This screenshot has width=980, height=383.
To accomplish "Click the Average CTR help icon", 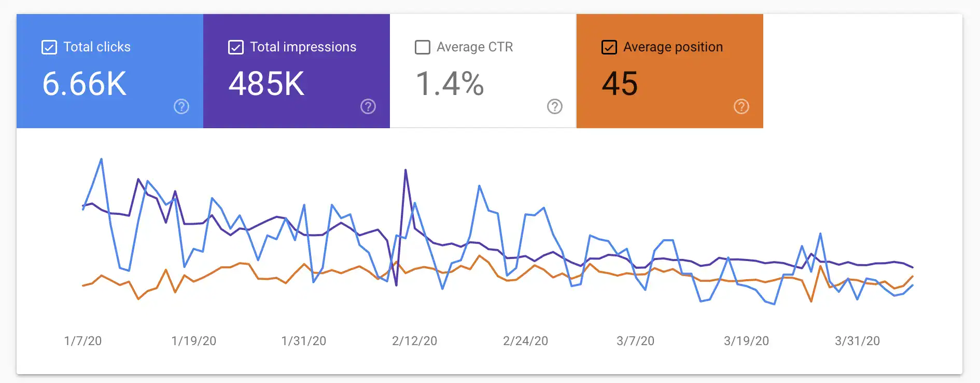I will tap(555, 107).
